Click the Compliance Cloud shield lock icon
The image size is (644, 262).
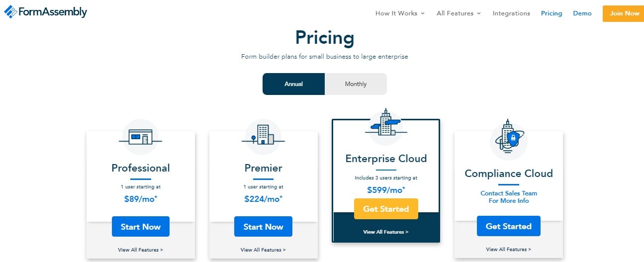click(508, 138)
